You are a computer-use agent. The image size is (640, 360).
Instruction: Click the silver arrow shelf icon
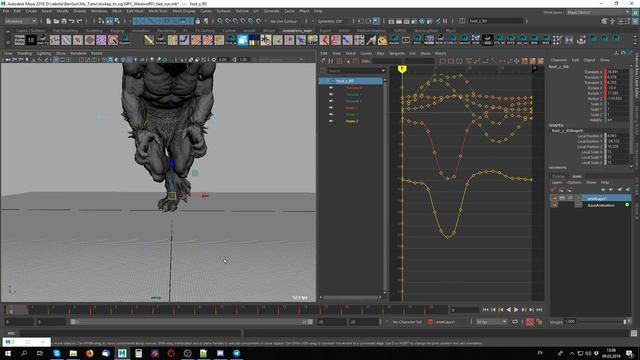pos(371,40)
